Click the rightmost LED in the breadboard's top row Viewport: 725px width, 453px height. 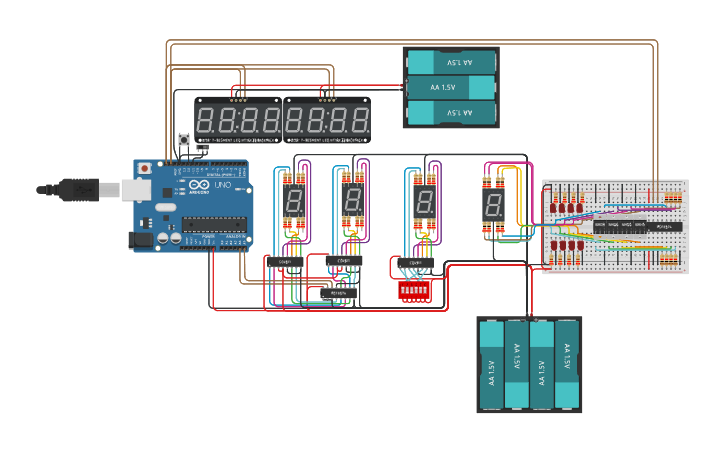(580, 208)
